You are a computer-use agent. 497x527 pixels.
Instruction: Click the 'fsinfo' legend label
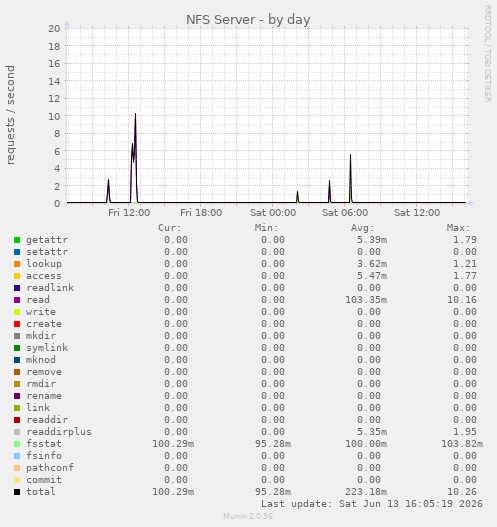44,456
